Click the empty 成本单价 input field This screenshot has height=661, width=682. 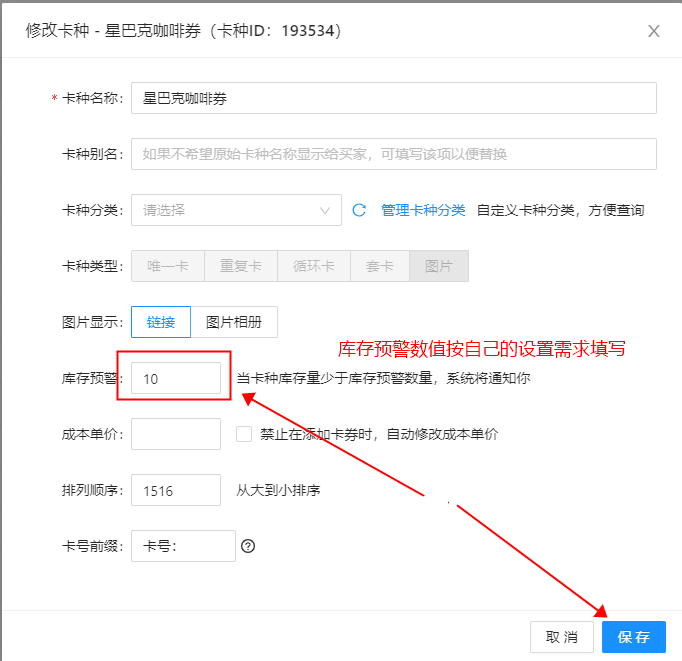[176, 434]
